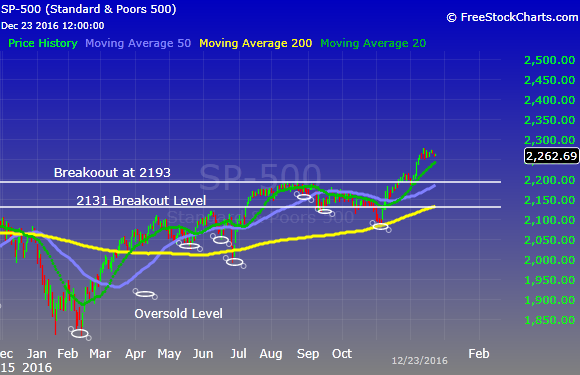This screenshot has width=580, height=375.
Task: Click the 2,500.00 price axis label
Action: click(550, 60)
